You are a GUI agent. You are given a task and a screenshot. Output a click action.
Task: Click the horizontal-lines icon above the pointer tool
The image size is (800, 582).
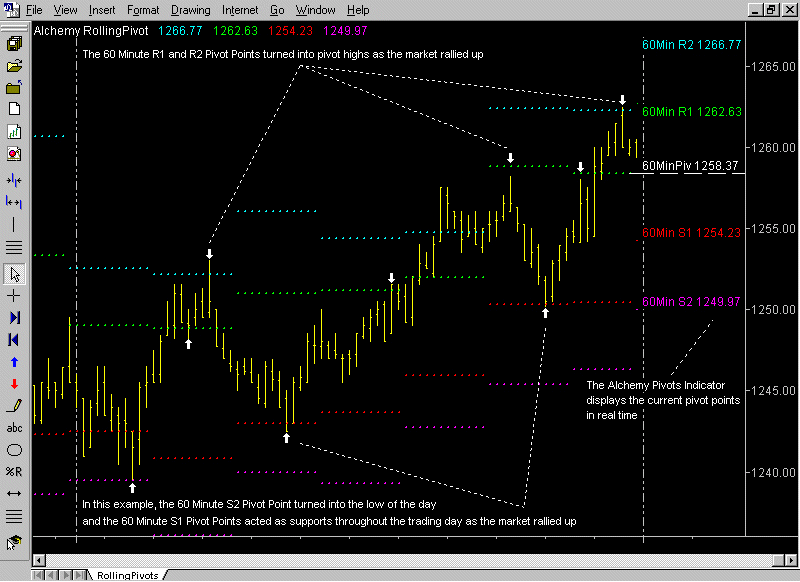(14, 247)
